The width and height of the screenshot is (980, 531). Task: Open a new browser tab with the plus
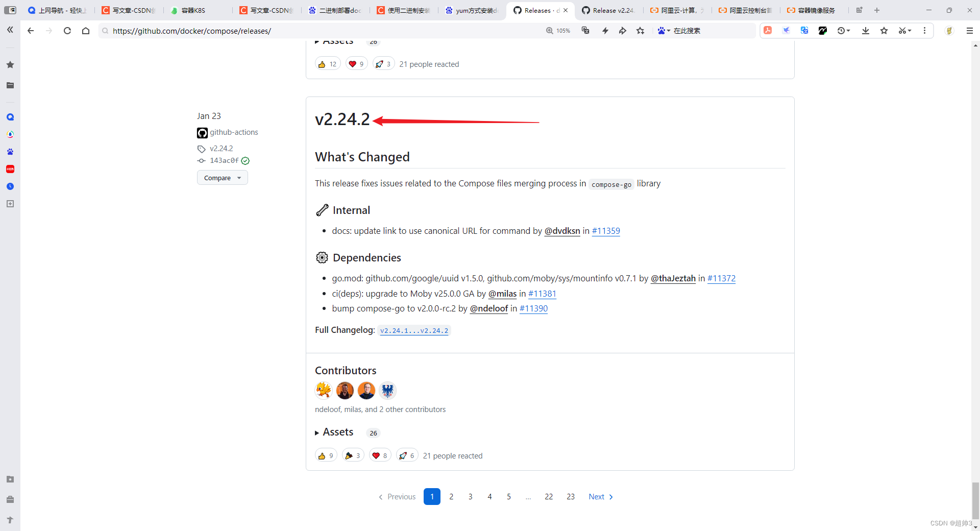877,10
